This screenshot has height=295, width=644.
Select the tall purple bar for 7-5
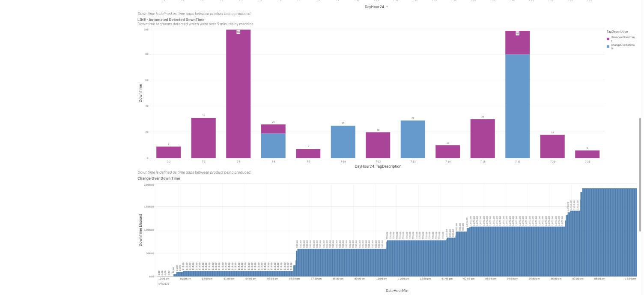pyautogui.click(x=238, y=94)
